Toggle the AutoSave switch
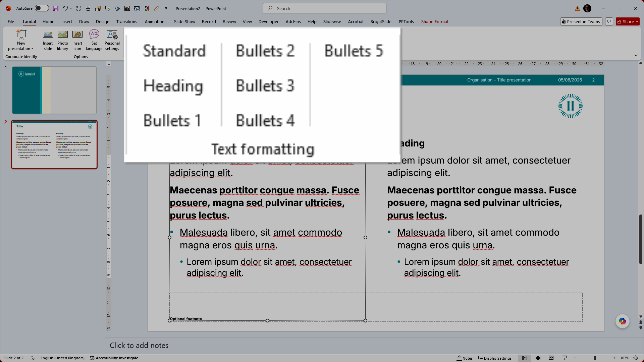 coord(42,8)
